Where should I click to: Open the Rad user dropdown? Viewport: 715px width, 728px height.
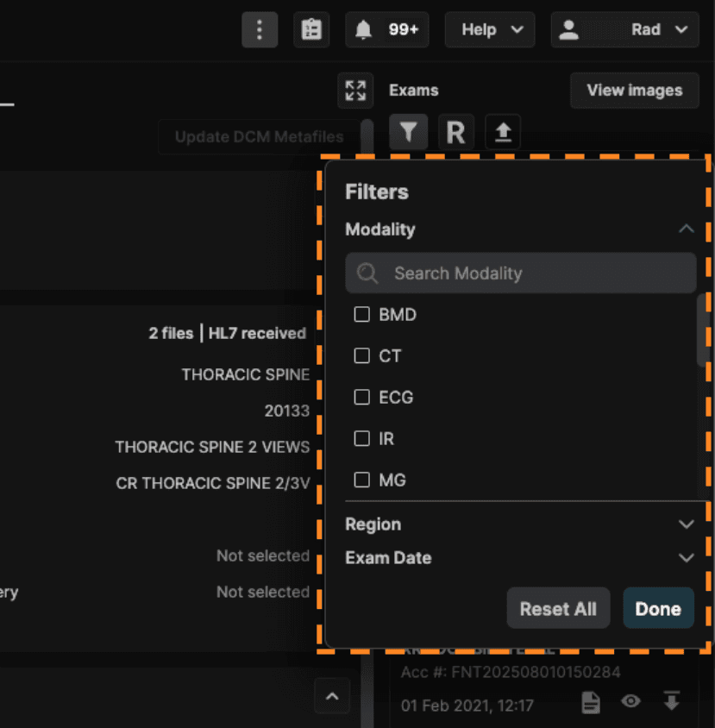pyautogui.click(x=625, y=29)
